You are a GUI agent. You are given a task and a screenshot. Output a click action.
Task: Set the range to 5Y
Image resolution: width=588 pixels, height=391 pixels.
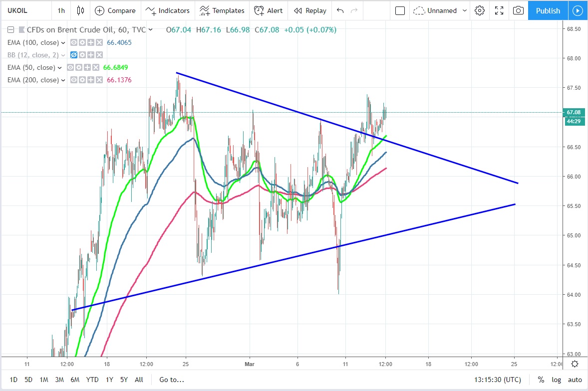point(124,380)
